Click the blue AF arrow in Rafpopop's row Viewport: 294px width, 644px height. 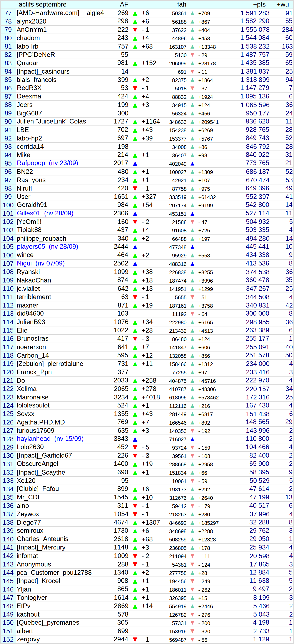[135, 164]
